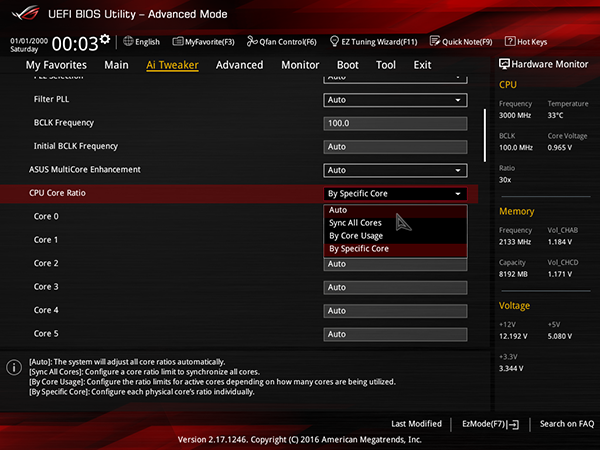This screenshot has width=600, height=450.
Task: Click the settings list scrollbar
Action: pyautogui.click(x=485, y=135)
